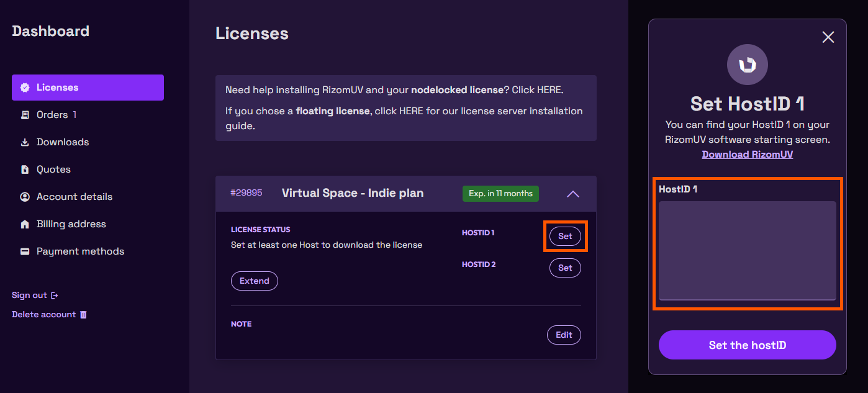Click HERE for nodelocked license help
Image resolution: width=868 pixels, height=393 pixels.
pyautogui.click(x=549, y=90)
